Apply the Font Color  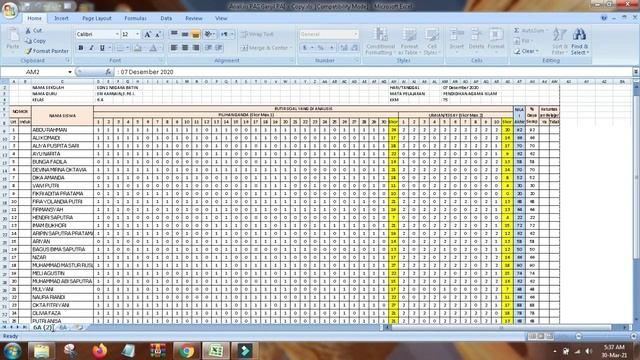(x=153, y=48)
